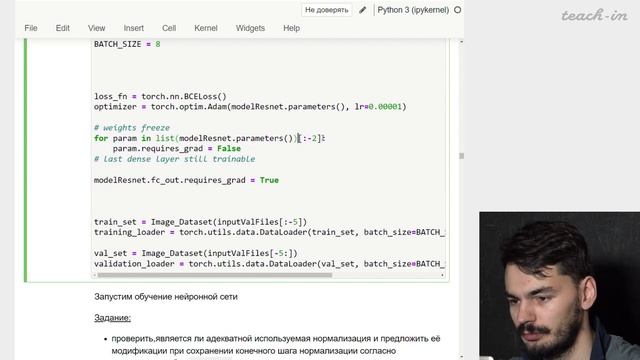The width and height of the screenshot is (640, 360).
Task: Click 'modelResnet.fc_out.requires_grad = True' line
Action: coord(186,180)
